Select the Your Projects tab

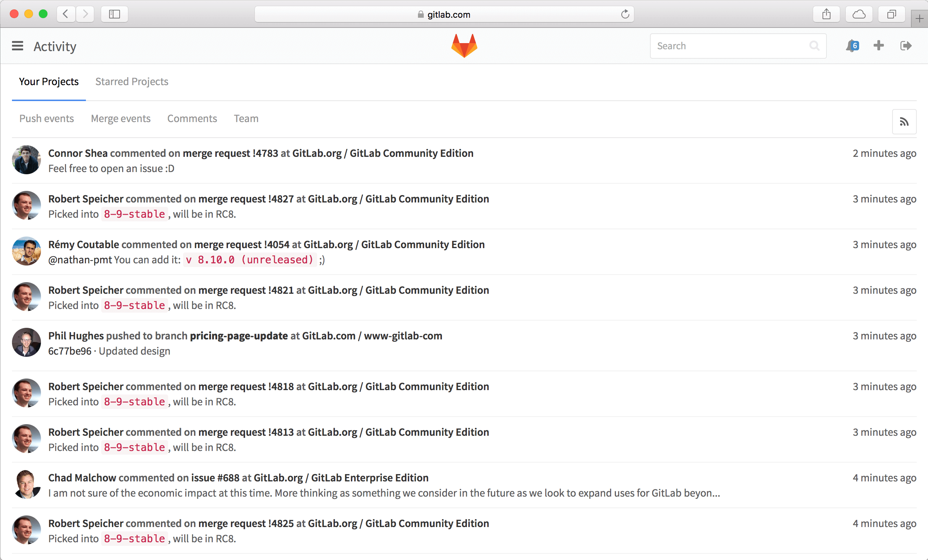point(49,82)
